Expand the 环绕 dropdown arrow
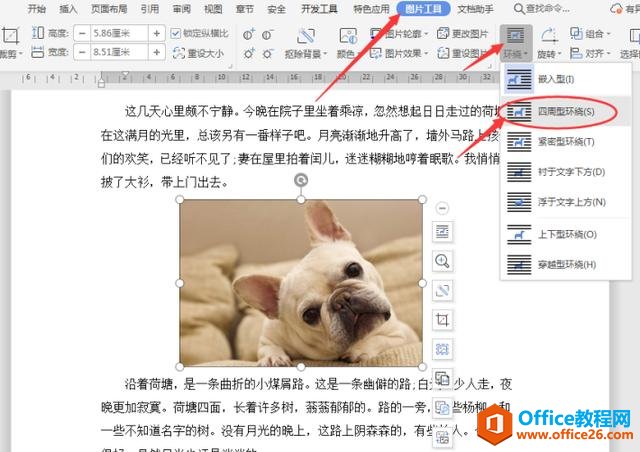 click(x=526, y=54)
